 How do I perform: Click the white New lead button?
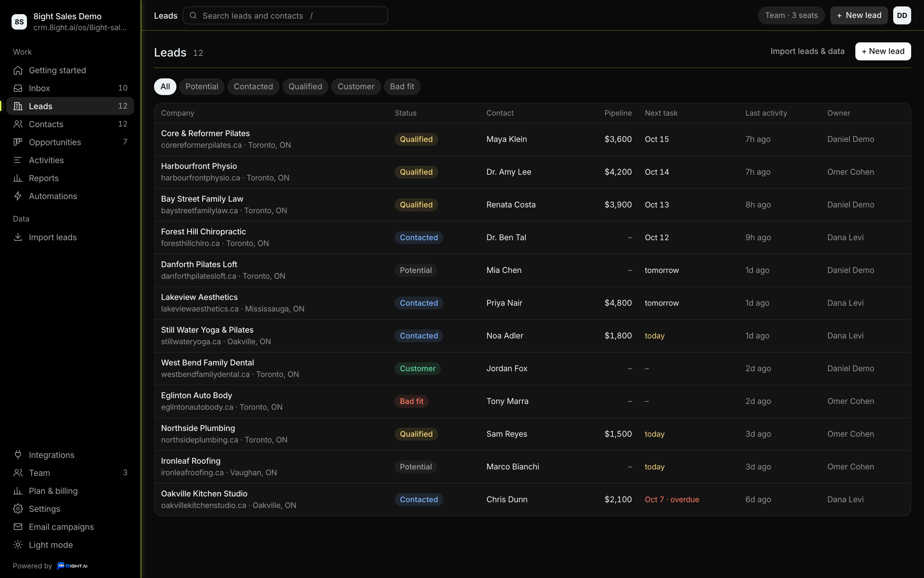tap(883, 51)
